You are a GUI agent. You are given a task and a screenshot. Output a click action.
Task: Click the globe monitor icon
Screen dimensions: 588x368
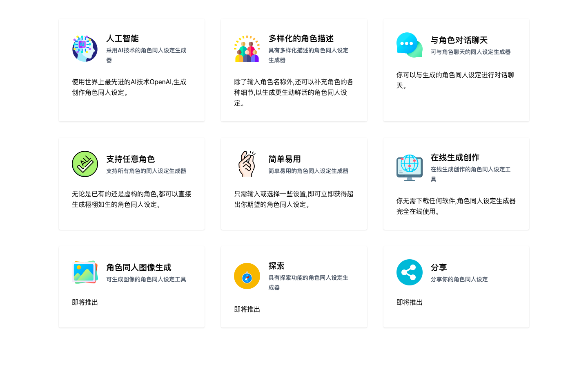409,168
